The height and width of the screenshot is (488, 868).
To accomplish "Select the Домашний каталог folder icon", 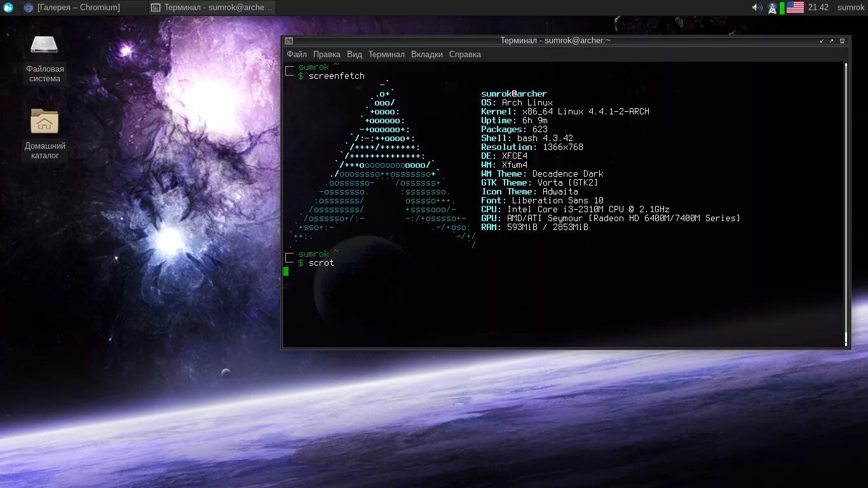I will pyautogui.click(x=44, y=121).
